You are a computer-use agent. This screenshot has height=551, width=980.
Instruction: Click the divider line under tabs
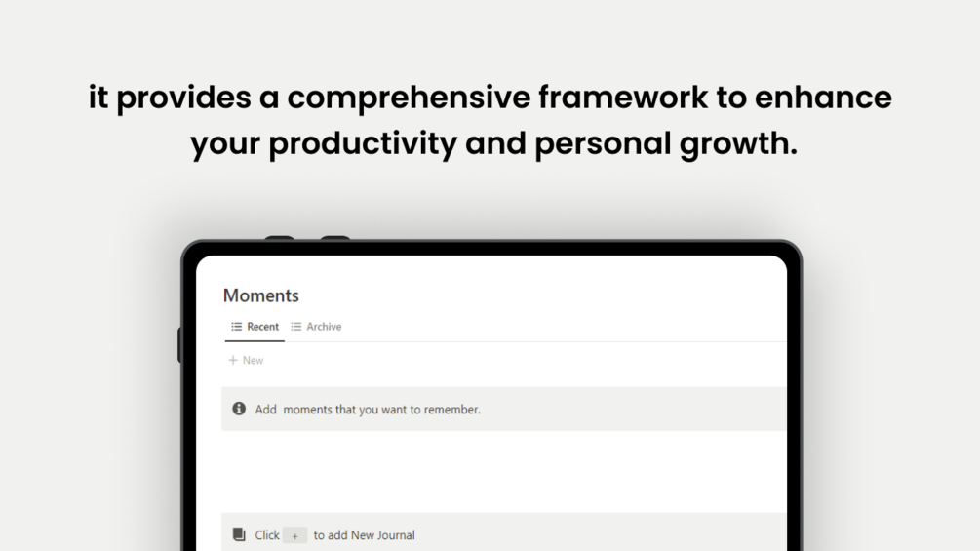[x=536, y=342]
